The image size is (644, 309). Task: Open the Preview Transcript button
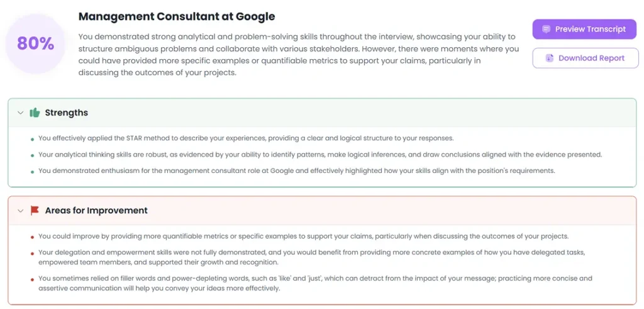click(x=584, y=29)
